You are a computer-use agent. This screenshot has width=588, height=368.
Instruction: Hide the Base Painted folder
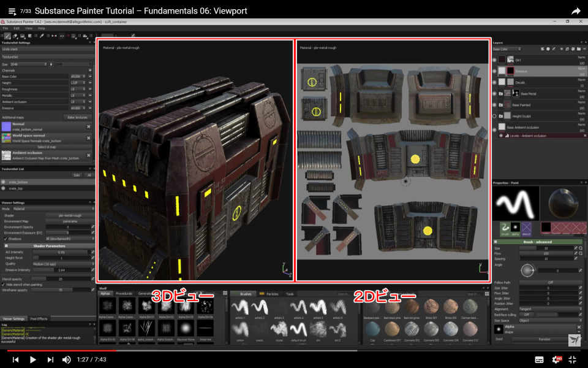point(494,105)
